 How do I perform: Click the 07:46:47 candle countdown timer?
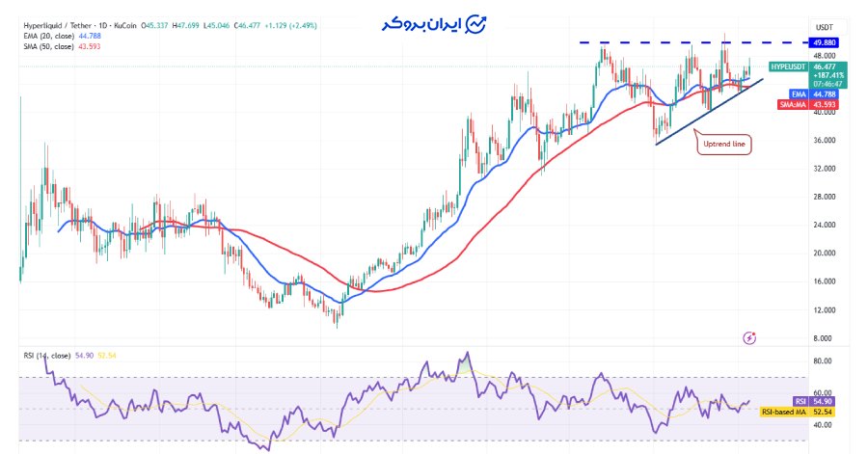pos(825,84)
